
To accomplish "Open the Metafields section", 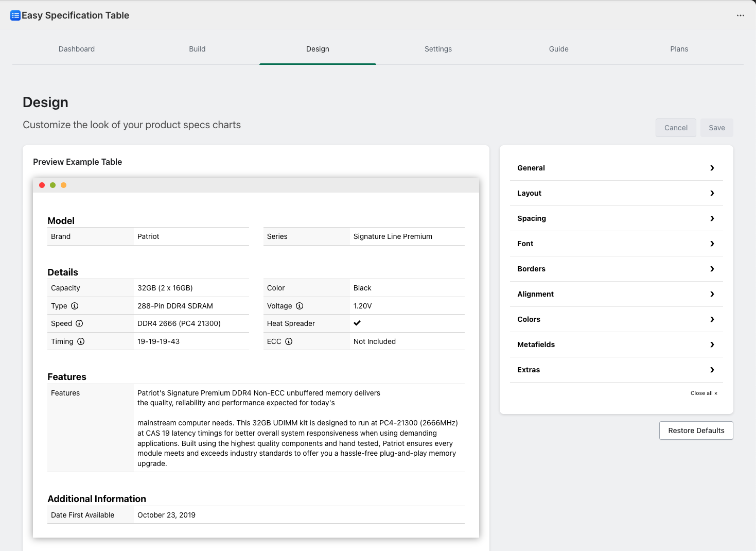I will tap(616, 345).
